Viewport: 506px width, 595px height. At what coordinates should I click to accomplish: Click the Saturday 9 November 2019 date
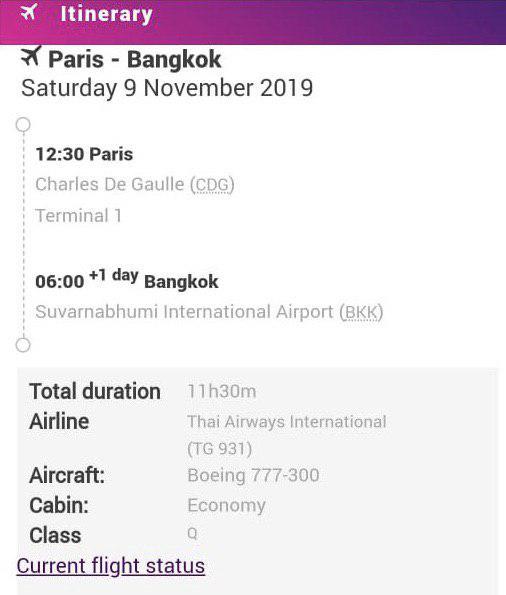(x=167, y=88)
